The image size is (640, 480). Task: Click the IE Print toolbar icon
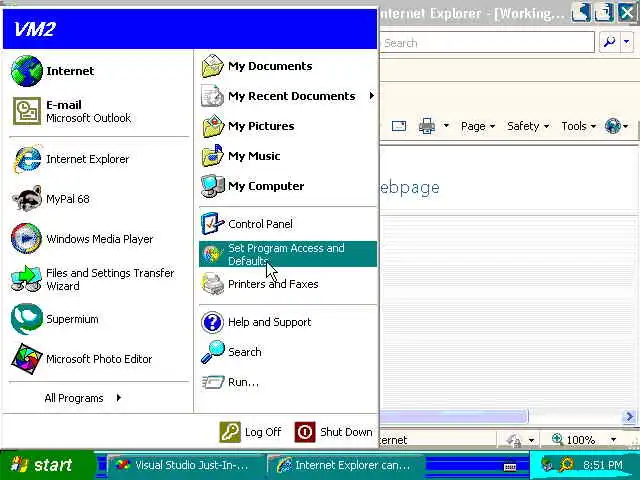[x=427, y=126]
